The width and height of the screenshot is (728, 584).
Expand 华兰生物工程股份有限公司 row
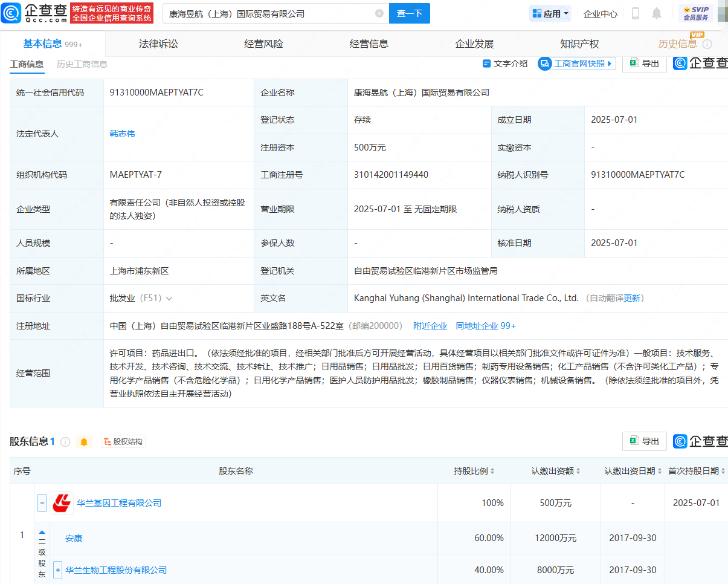pyautogui.click(x=58, y=570)
